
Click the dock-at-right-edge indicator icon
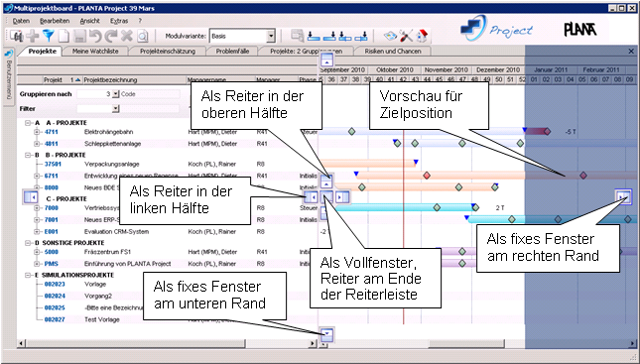coord(623,196)
